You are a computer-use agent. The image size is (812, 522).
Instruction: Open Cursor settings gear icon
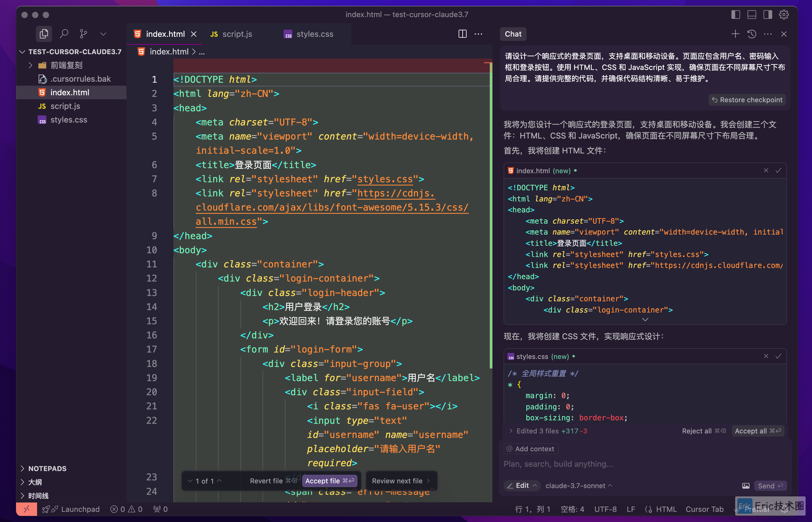pos(784,15)
